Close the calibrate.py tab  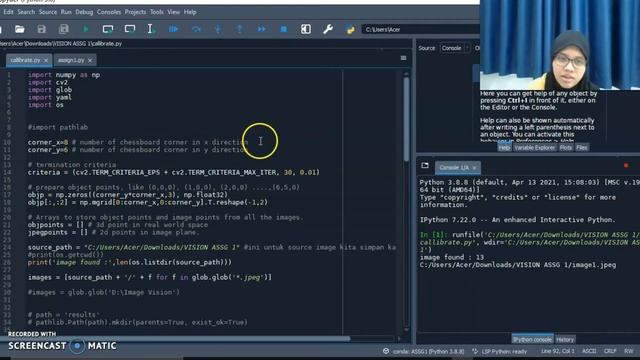tap(46, 60)
